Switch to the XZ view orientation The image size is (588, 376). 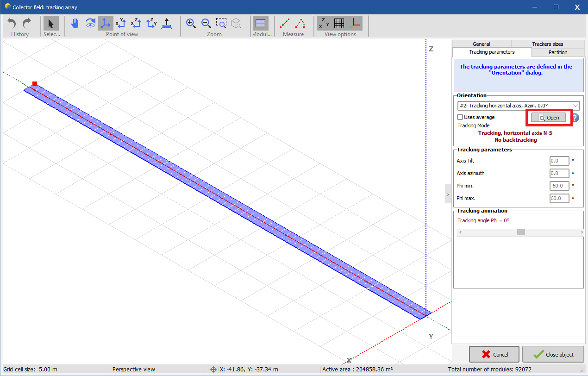pyautogui.click(x=136, y=23)
